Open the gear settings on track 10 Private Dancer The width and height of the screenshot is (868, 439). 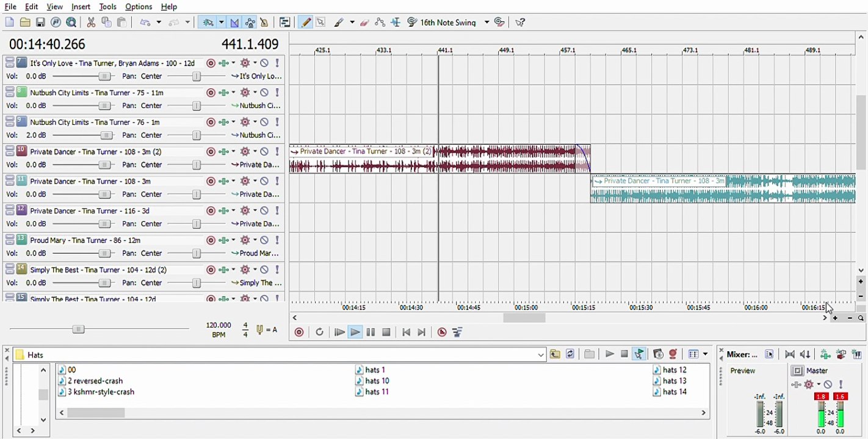[245, 151]
